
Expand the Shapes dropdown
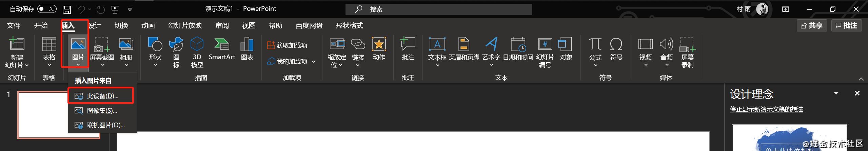tap(155, 65)
